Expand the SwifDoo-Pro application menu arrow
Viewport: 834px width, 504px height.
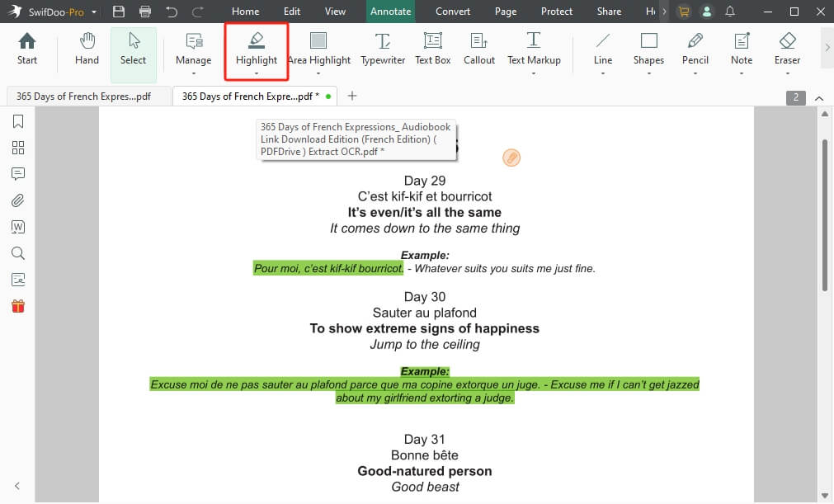tap(94, 12)
